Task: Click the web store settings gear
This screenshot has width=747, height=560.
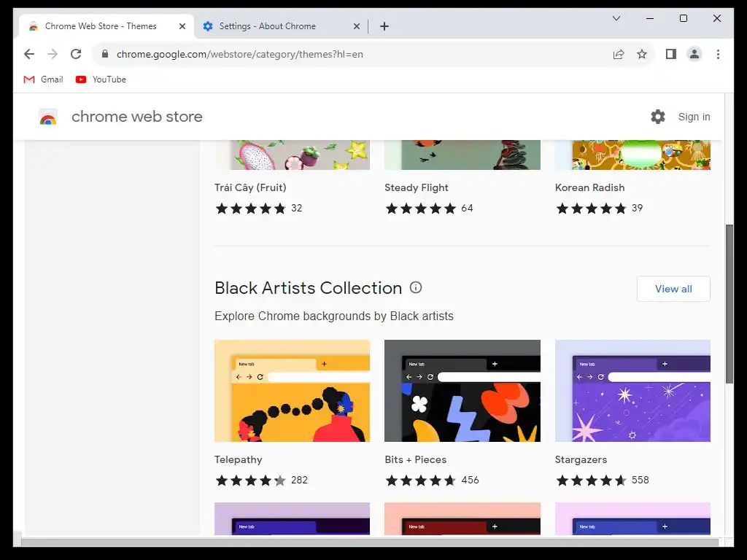Action: pos(658,117)
